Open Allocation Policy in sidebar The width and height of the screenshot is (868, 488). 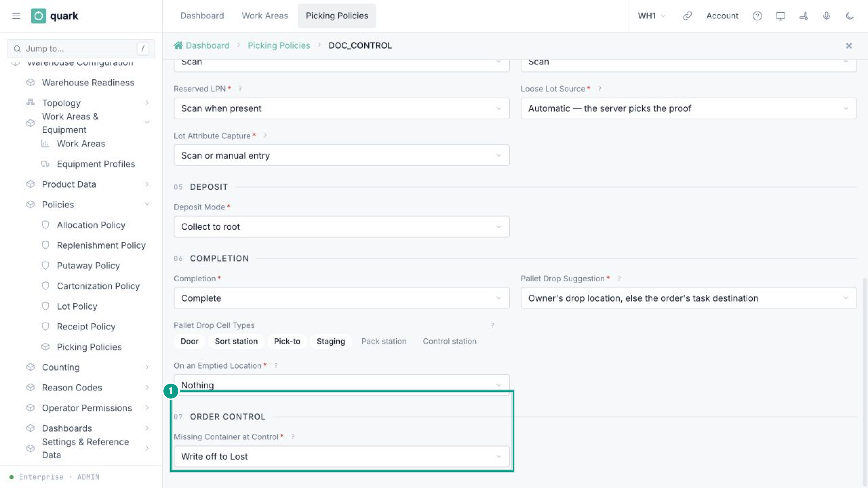point(91,225)
